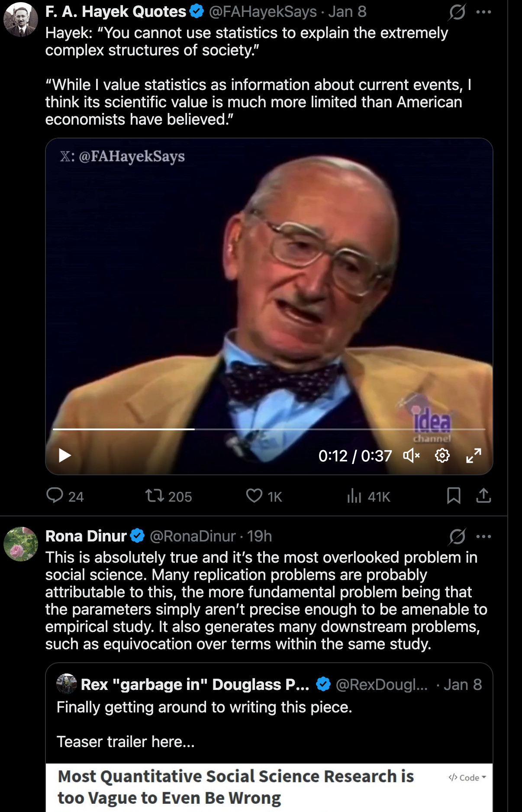Open Grok icon on Hayek Quotes post
The height and width of the screenshot is (812, 522).
pos(457,12)
